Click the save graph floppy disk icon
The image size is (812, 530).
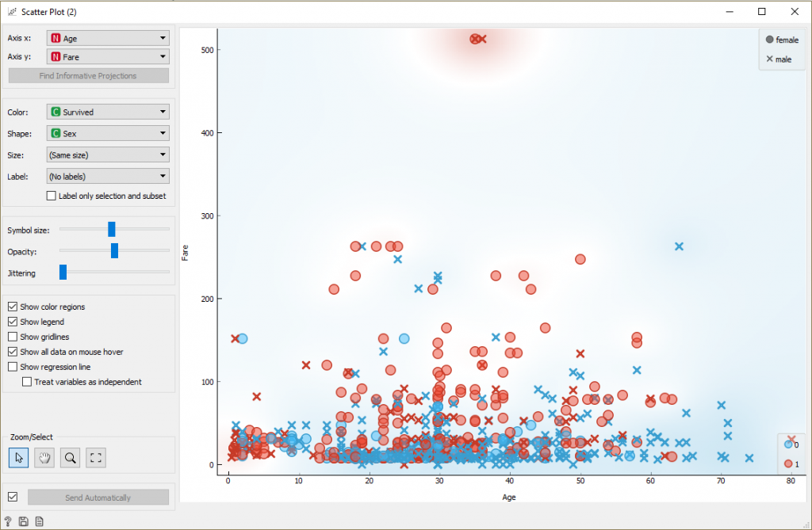point(22,520)
